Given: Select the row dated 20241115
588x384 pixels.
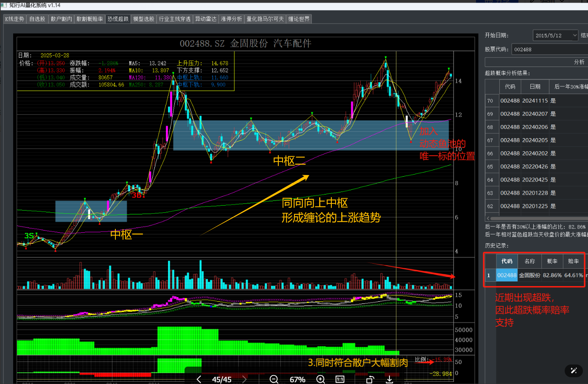Looking at the screenshot, I should tap(536, 100).
